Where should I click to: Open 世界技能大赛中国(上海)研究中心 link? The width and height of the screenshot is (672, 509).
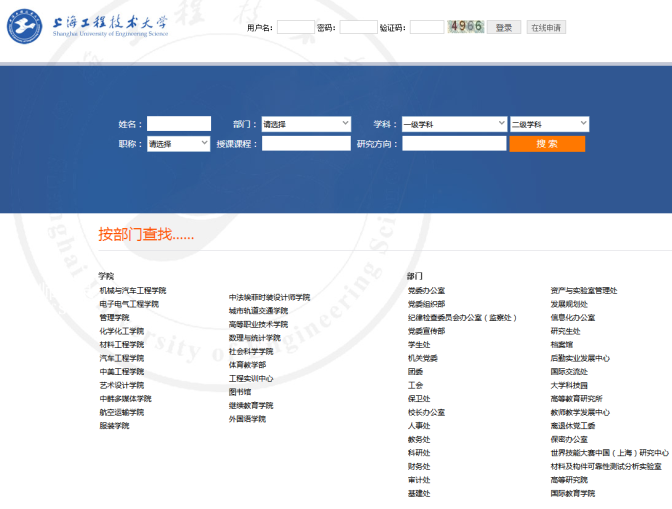609,452
